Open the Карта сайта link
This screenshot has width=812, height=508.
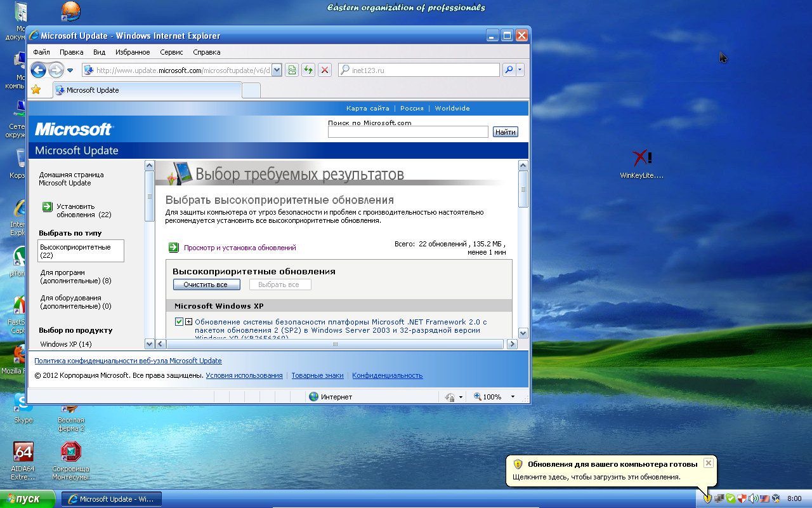tap(368, 109)
